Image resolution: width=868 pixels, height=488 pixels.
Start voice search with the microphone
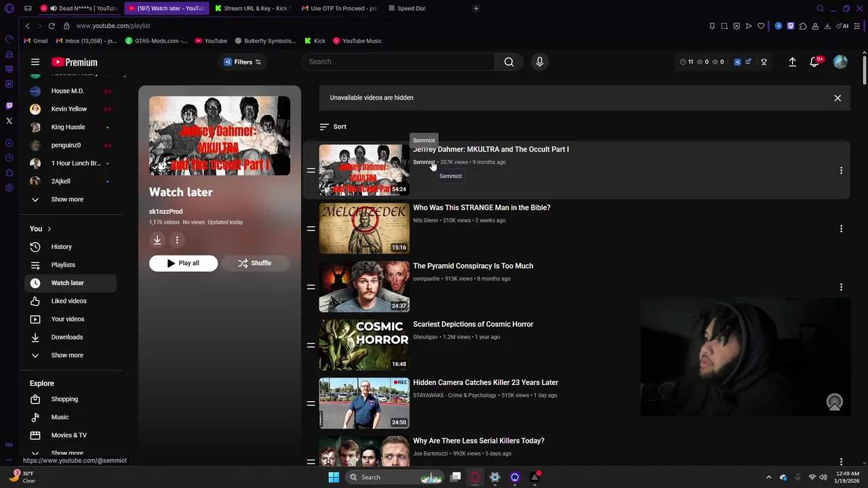pos(540,62)
